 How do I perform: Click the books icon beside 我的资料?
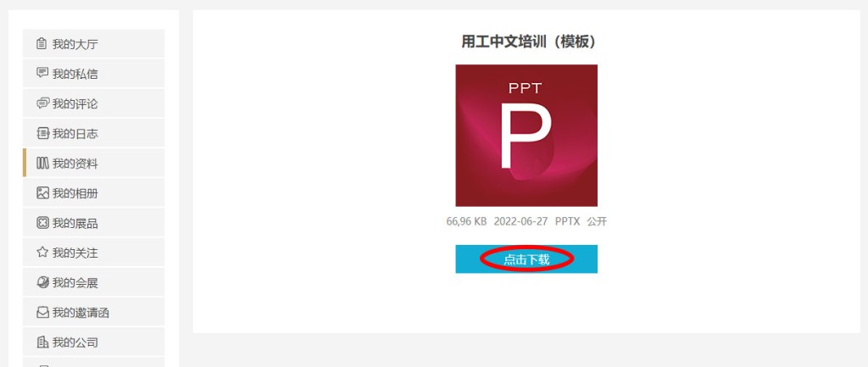pyautogui.click(x=42, y=164)
